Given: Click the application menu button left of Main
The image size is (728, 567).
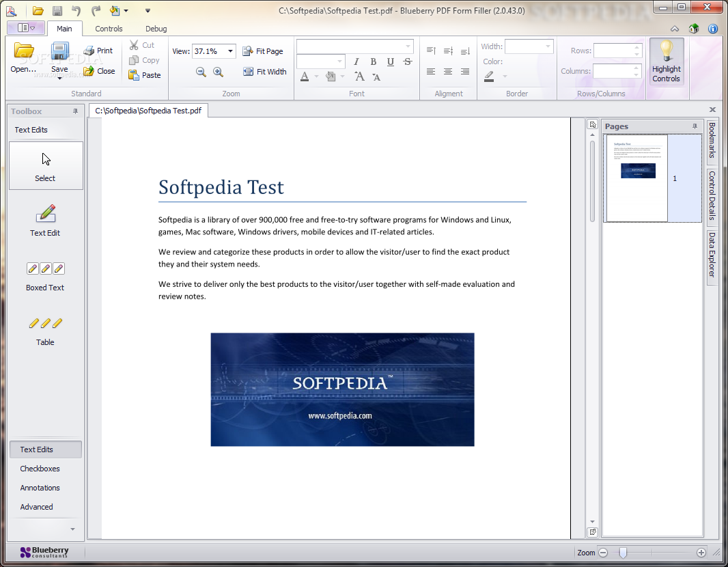Looking at the screenshot, I should click(25, 28).
